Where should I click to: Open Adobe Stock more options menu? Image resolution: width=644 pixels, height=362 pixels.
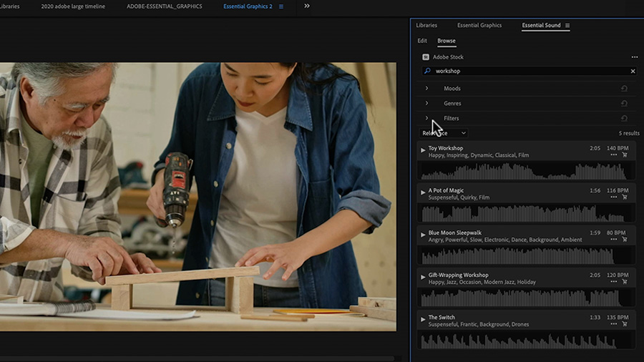tap(634, 57)
